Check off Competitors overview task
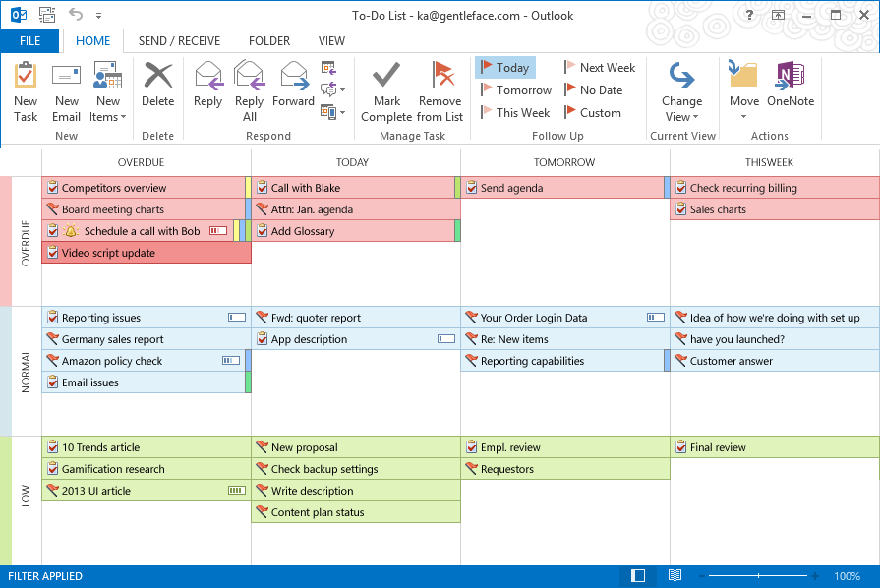Image resolution: width=880 pixels, height=588 pixels. point(53,188)
